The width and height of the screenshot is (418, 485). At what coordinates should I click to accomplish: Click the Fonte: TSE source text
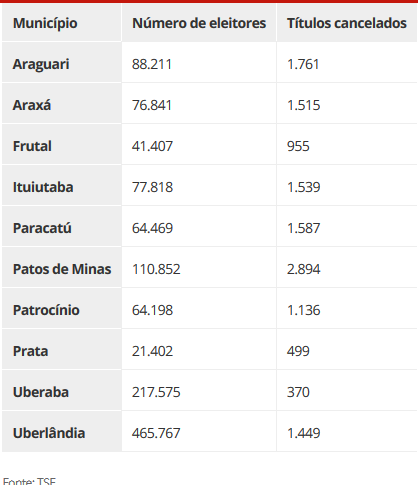tap(29, 481)
